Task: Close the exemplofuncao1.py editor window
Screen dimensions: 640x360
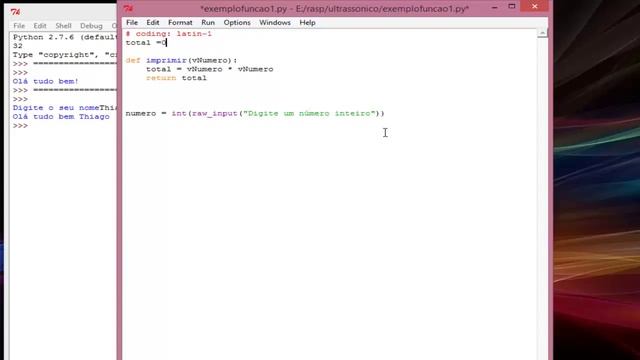Action: tap(535, 7)
